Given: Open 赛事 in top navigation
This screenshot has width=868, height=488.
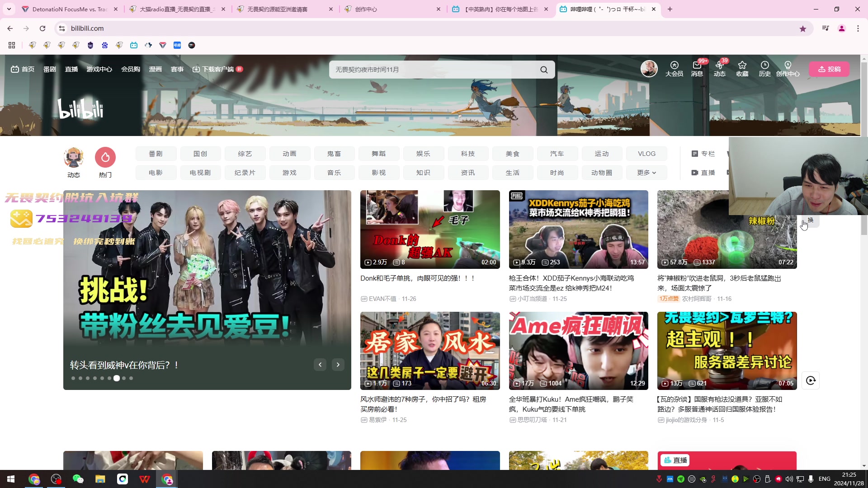Looking at the screenshot, I should (177, 69).
